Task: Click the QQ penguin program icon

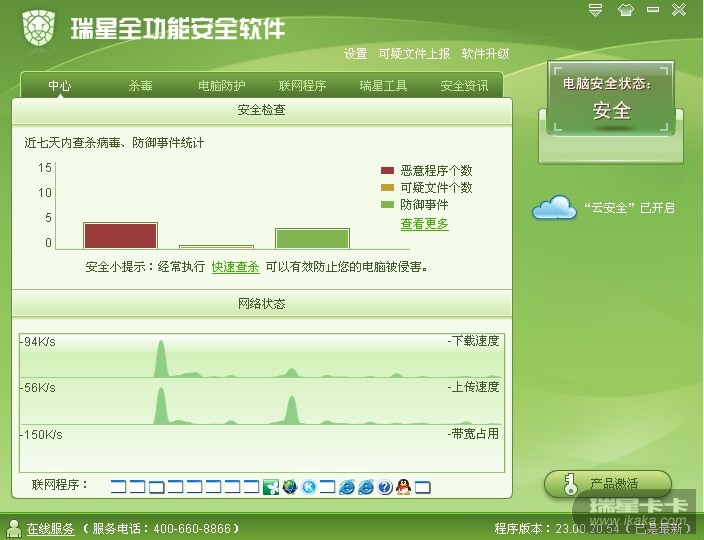Action: [x=404, y=487]
